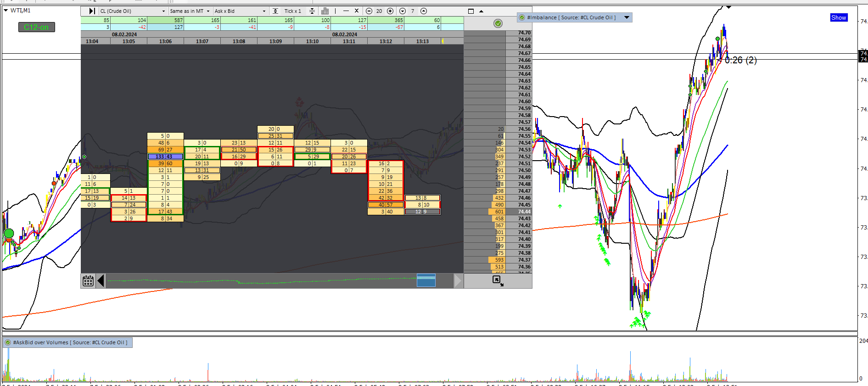Image resolution: width=868 pixels, height=386 pixels.
Task: Click the cluster cell '42 32'
Action: [x=386, y=198]
